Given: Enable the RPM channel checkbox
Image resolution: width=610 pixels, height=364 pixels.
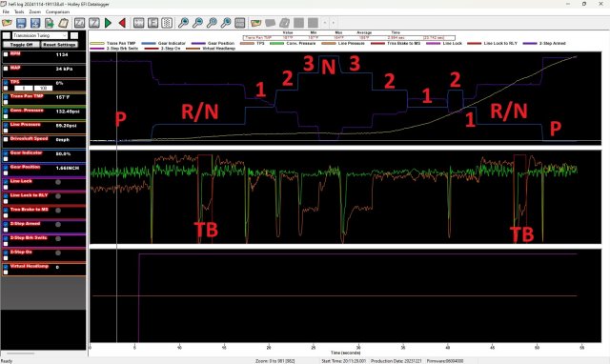Looking at the screenshot, I should pyautogui.click(x=6, y=54).
